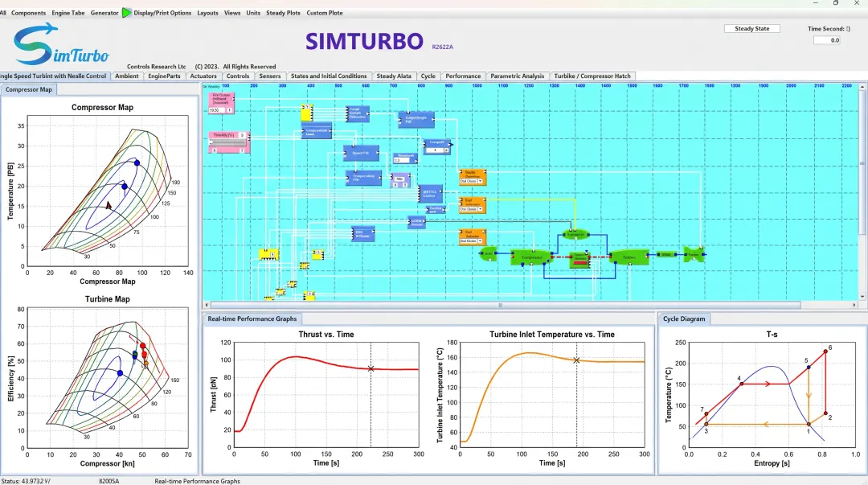Click the 'Status: 43.9732' status bar text
Viewport: 868px width, 485px height.
click(x=26, y=481)
